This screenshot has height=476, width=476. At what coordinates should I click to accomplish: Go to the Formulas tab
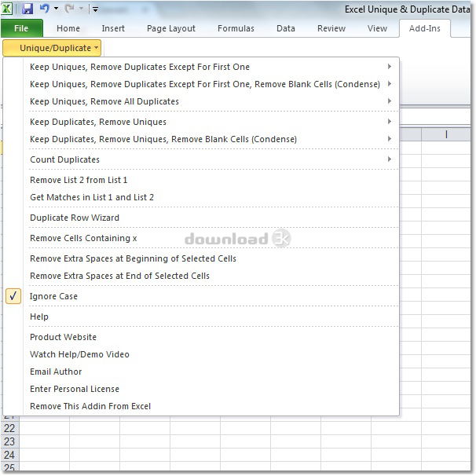(236, 28)
